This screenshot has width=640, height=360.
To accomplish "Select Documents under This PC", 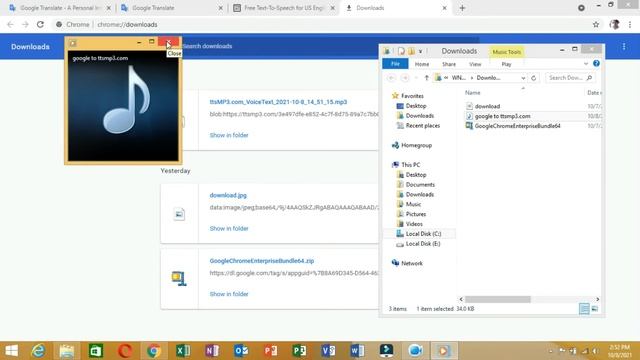I will (420, 184).
